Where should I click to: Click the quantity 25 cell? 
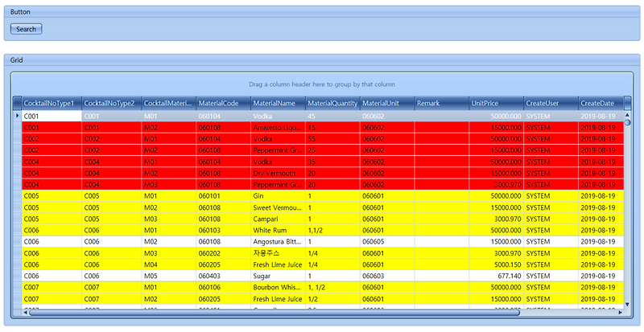(332, 150)
